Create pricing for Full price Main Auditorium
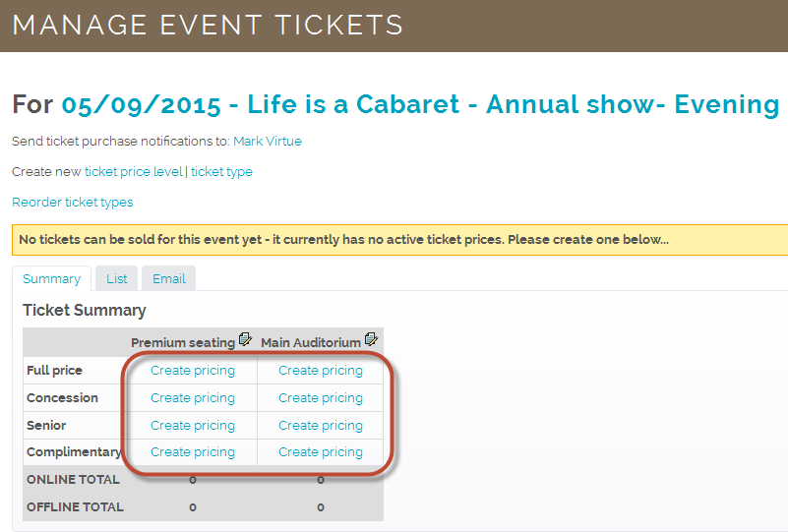 point(321,371)
